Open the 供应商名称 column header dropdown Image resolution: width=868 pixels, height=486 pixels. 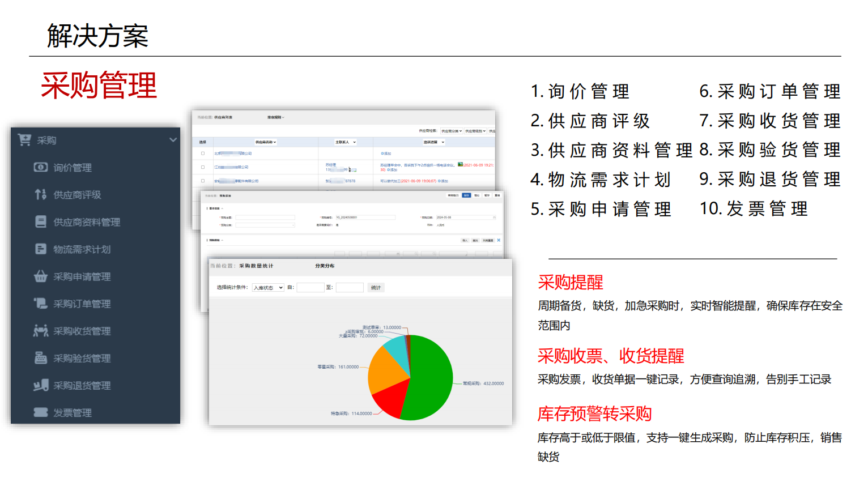pyautogui.click(x=266, y=142)
